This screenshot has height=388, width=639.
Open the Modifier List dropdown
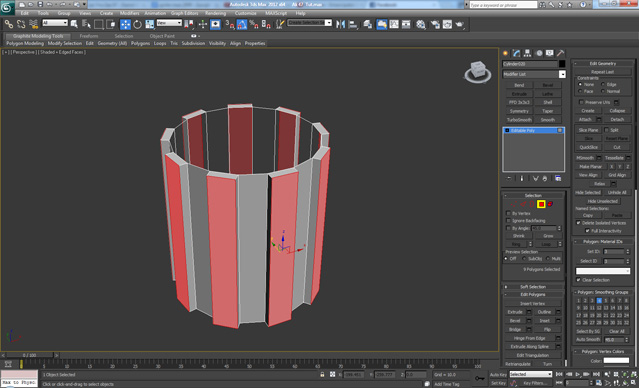[562, 74]
